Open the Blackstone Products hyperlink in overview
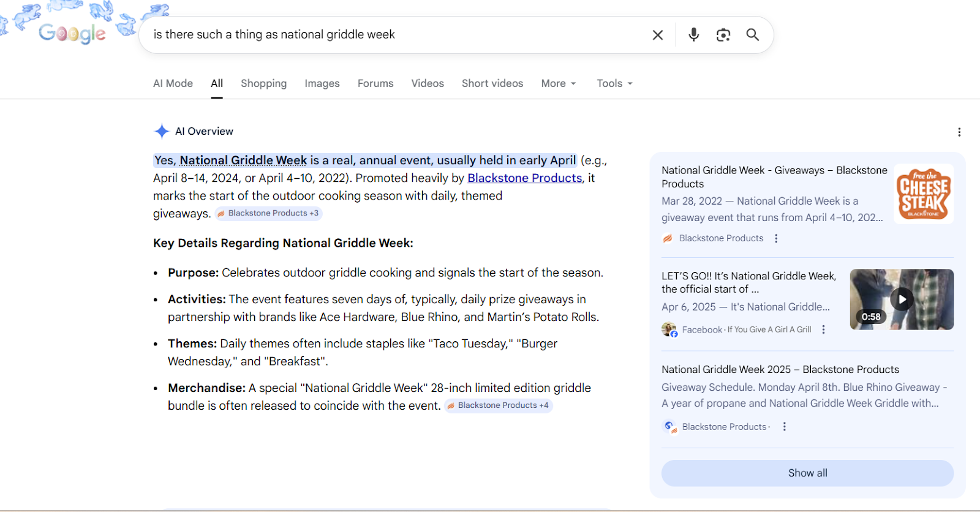Viewport: 980px width, 512px height. 524,178
